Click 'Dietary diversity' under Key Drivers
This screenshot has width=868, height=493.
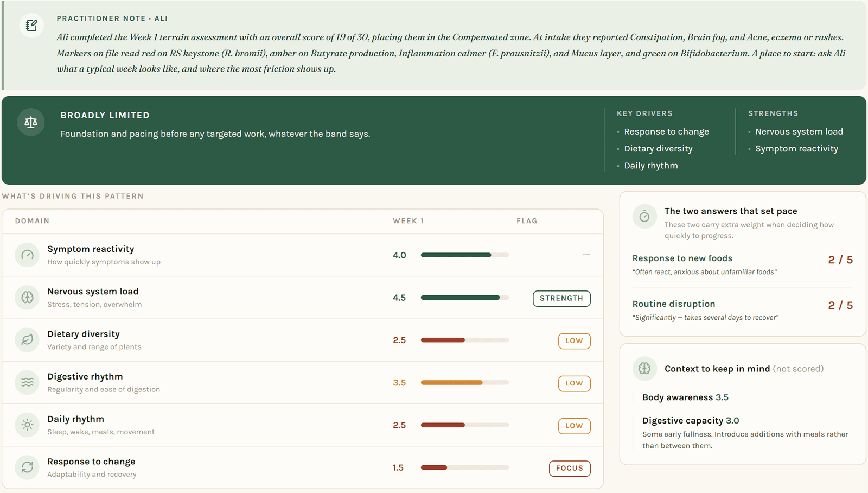(x=658, y=149)
